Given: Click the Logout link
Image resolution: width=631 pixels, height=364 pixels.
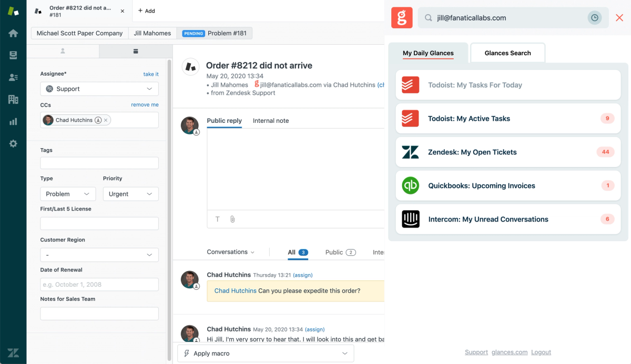Looking at the screenshot, I should [x=541, y=352].
